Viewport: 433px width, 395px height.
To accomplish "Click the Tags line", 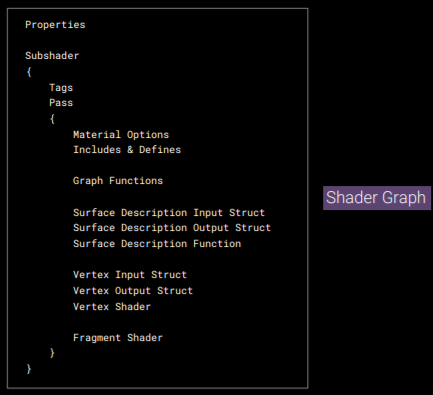I will (61, 88).
